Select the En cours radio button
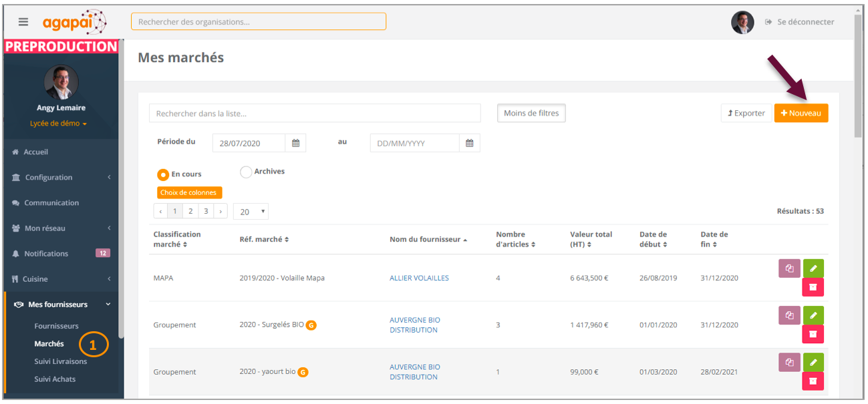This screenshot has width=868, height=404. click(163, 174)
